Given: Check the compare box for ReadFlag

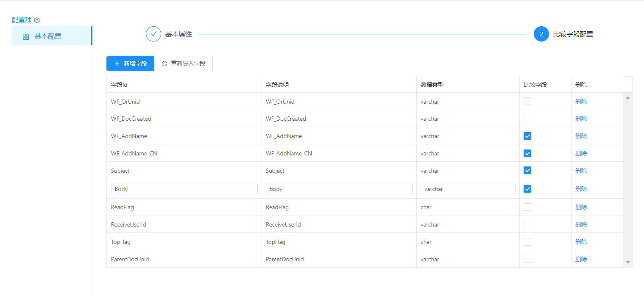Looking at the screenshot, I should pyautogui.click(x=527, y=207).
